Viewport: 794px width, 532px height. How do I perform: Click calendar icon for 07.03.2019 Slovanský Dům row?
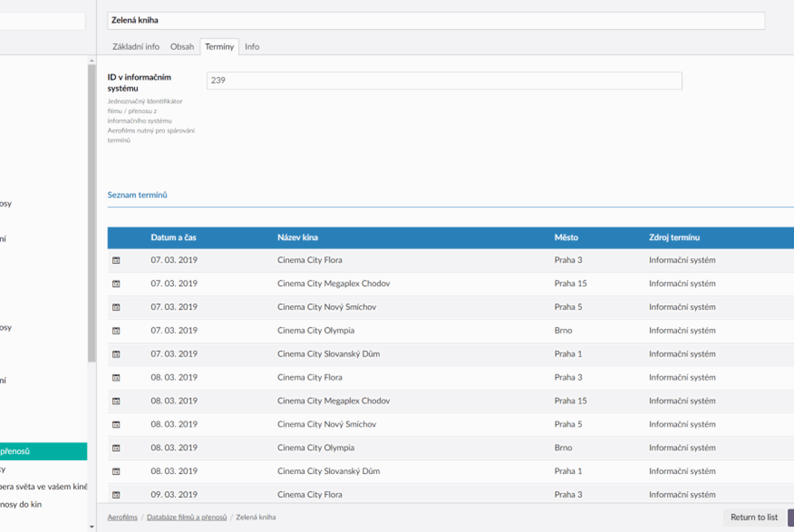pos(116,354)
